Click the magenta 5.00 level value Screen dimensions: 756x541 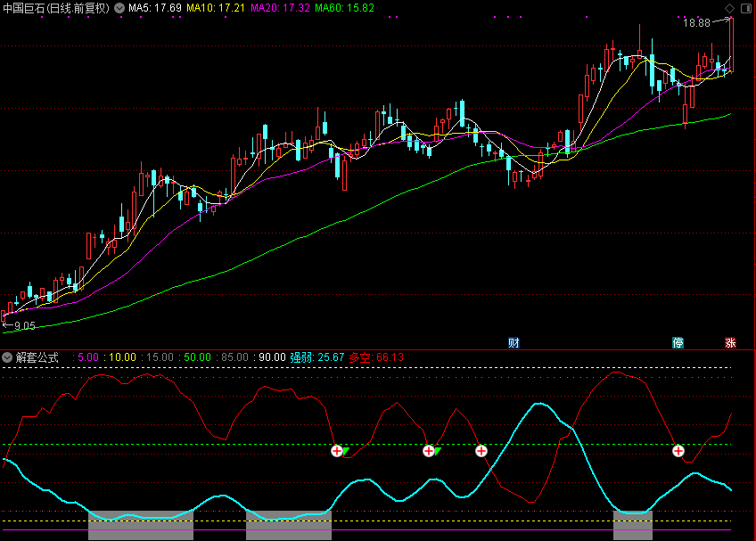pyautogui.click(x=88, y=357)
